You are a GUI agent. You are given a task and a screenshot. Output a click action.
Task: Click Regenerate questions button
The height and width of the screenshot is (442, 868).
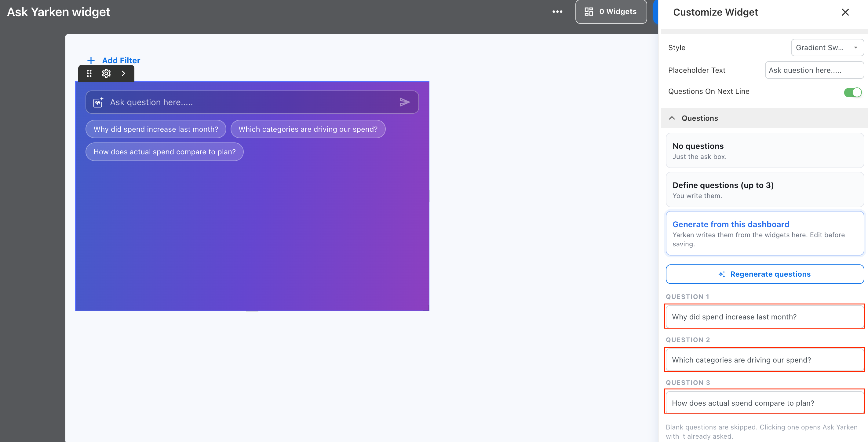(x=764, y=274)
